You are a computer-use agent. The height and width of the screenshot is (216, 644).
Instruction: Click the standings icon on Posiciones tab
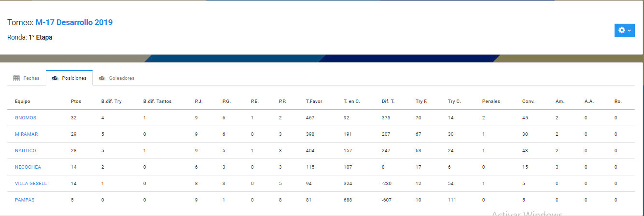pos(55,78)
